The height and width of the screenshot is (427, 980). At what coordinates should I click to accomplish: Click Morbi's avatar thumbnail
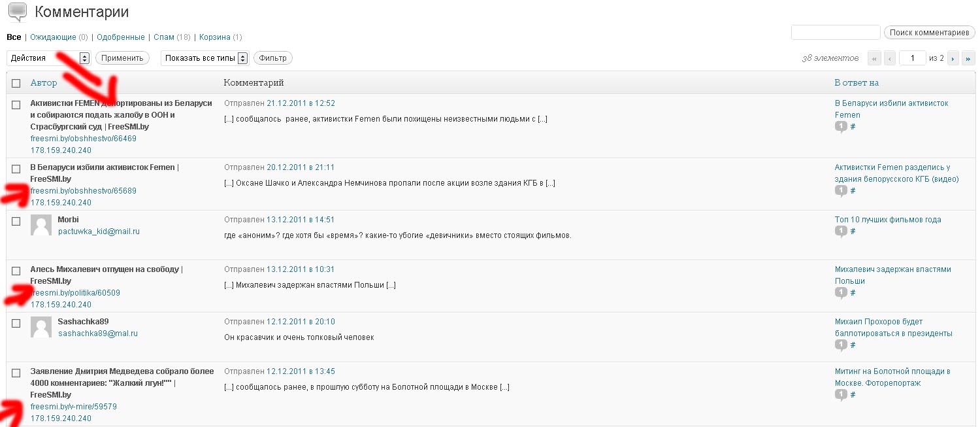pos(41,226)
